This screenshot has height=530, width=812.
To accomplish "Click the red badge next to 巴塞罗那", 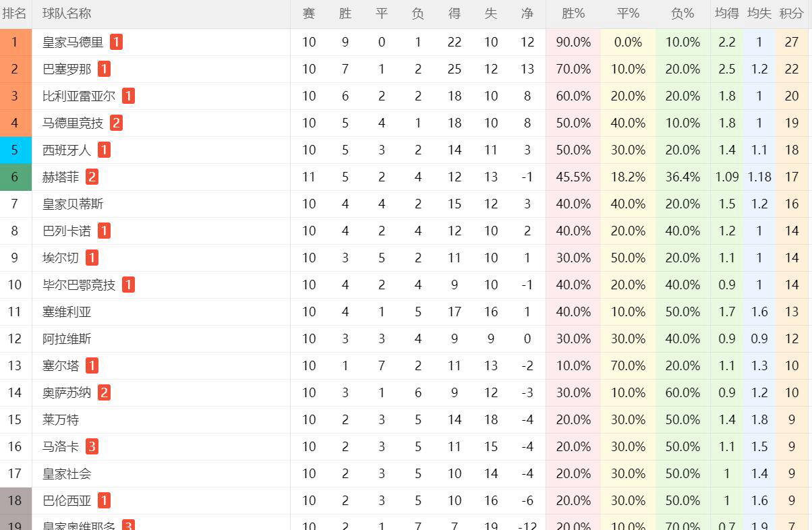I will point(104,69).
